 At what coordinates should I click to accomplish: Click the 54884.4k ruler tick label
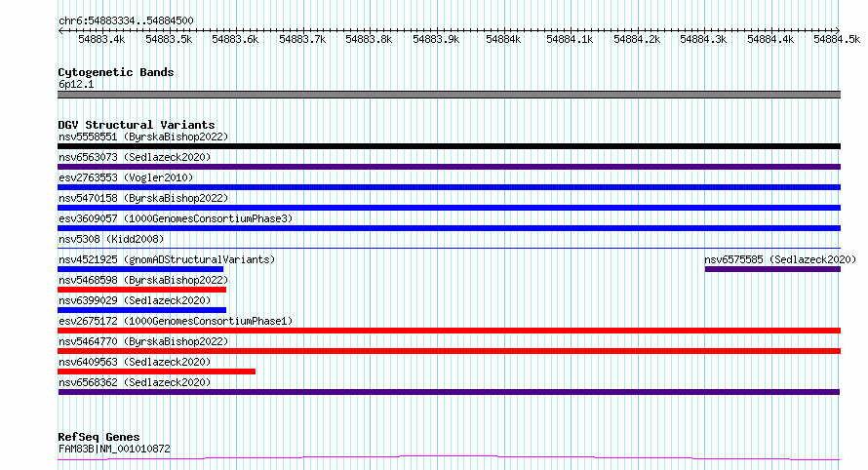(770, 40)
